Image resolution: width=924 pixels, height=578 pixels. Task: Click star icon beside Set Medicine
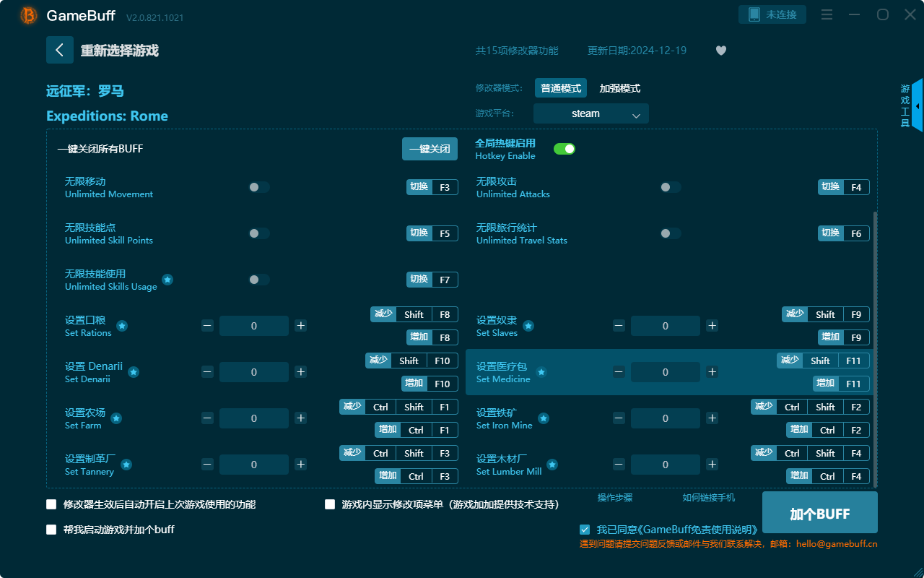(x=541, y=372)
